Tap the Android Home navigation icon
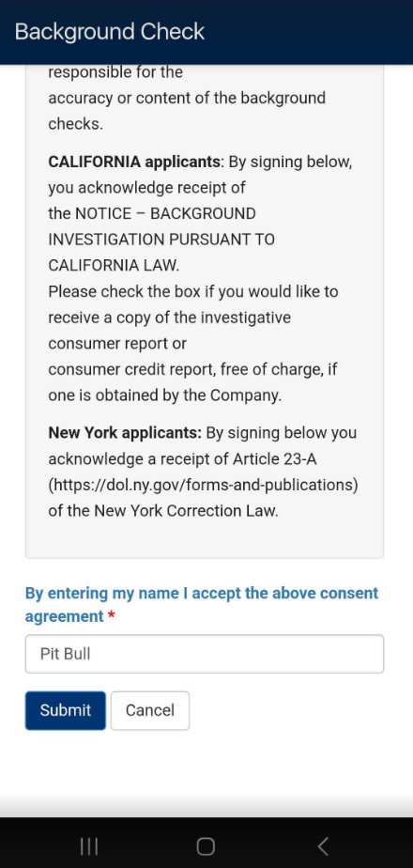The height and width of the screenshot is (868, 413). 206,846
